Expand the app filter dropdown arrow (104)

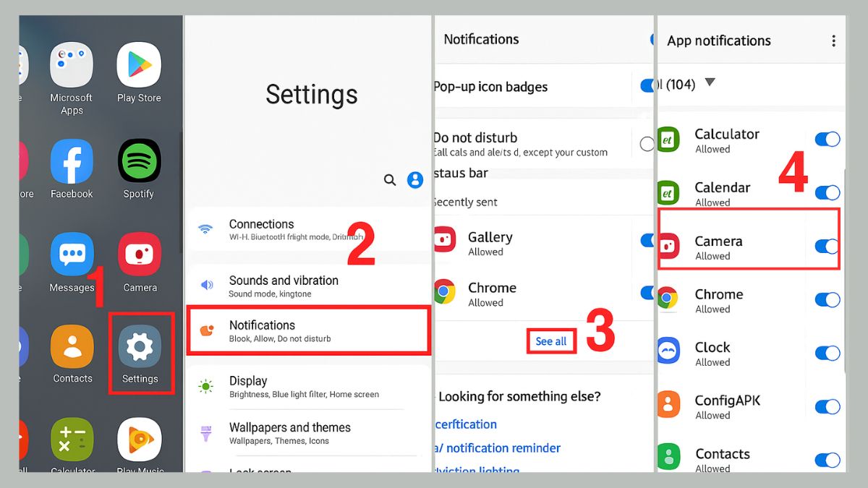(710, 82)
